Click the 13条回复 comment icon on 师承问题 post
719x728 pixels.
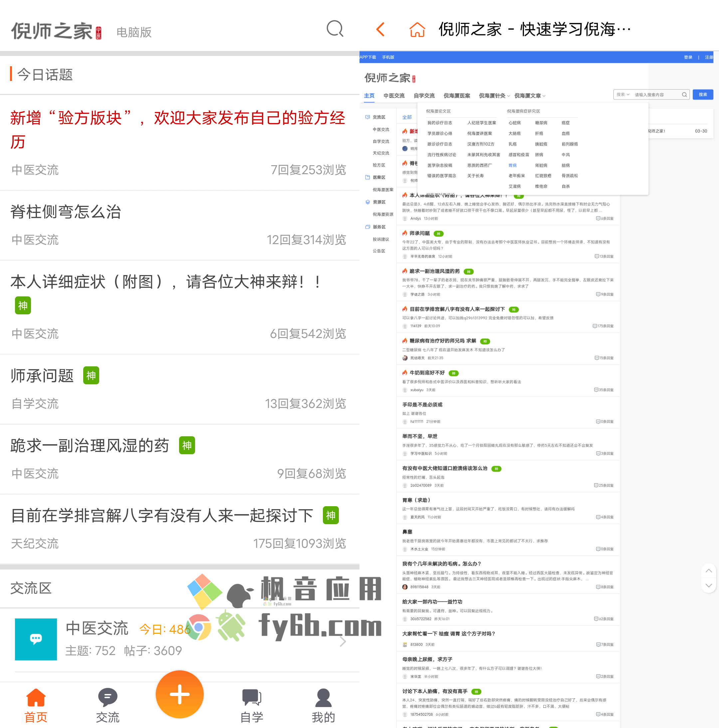coord(597,256)
